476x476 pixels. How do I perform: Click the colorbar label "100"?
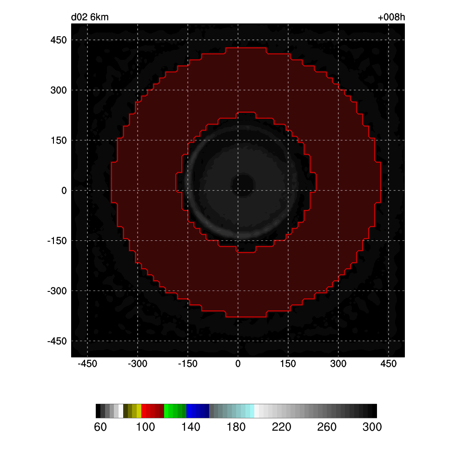coord(145,427)
